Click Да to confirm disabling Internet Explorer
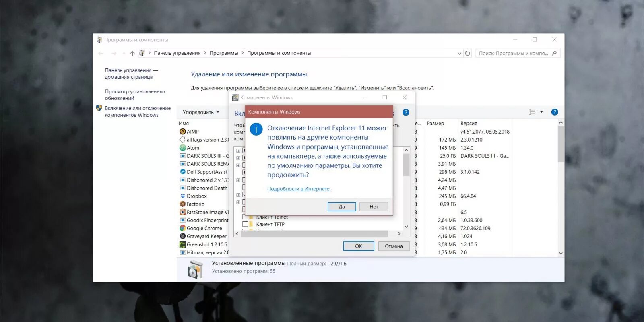Image resolution: width=644 pixels, height=322 pixels. 342,207
